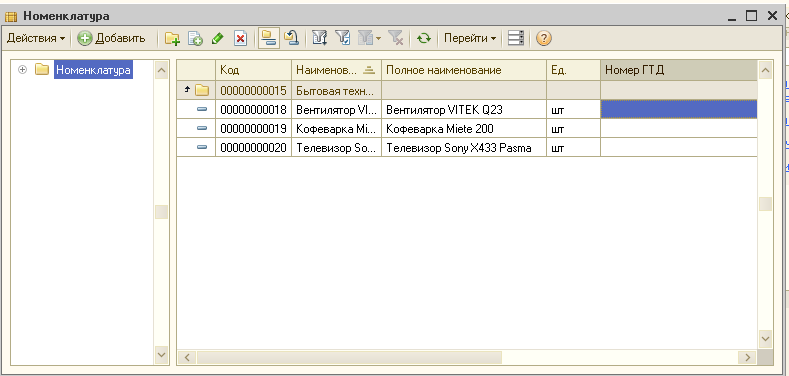Click the disable filter funnel icon
This screenshot has width=789, height=376.
click(396, 38)
